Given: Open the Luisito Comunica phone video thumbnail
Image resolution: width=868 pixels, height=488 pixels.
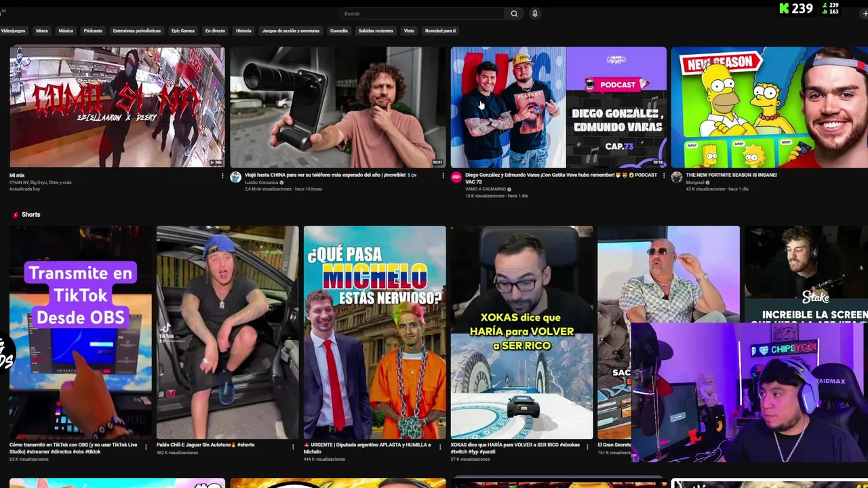Looking at the screenshot, I should [x=338, y=107].
